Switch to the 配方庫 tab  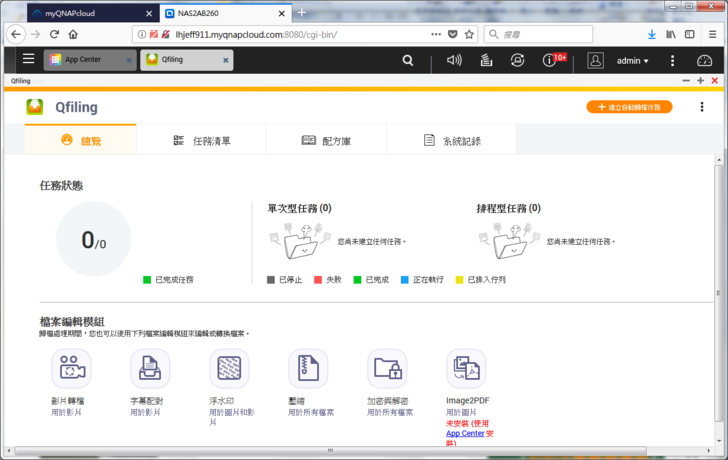(326, 141)
